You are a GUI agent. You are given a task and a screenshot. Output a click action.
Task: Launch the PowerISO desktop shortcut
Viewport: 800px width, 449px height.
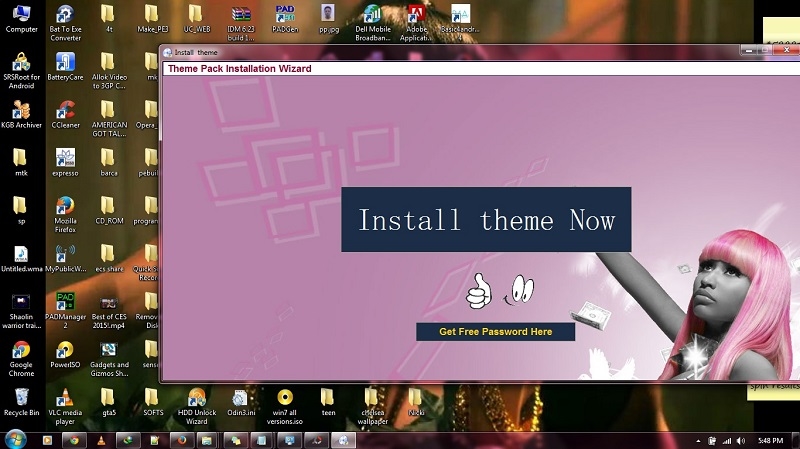[x=65, y=351]
